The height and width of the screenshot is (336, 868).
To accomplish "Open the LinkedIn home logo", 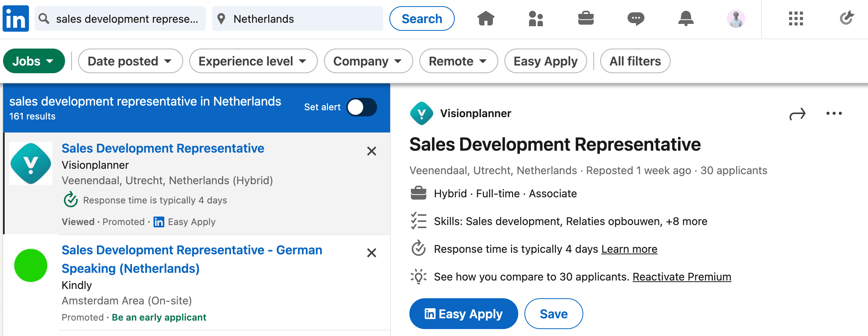I will pos(16,18).
